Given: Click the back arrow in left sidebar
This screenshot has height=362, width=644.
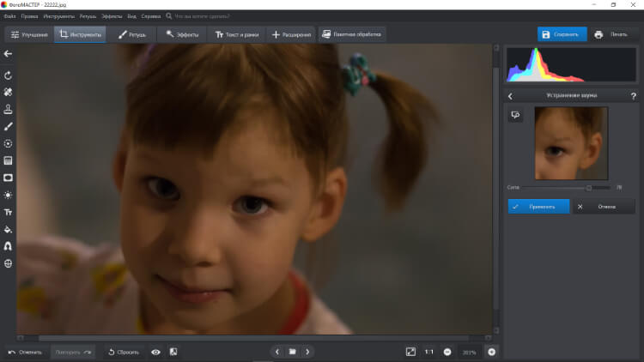Looking at the screenshot, I should click(x=8, y=54).
